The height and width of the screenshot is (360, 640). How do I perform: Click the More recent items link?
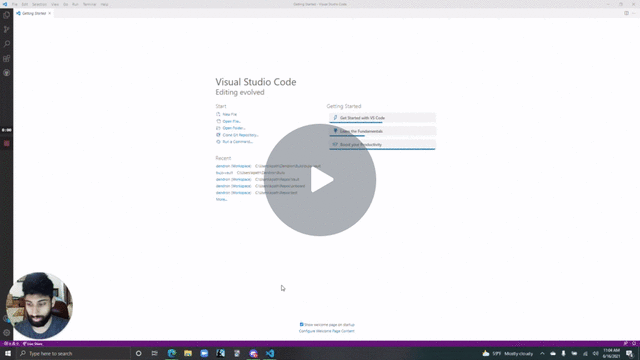pyautogui.click(x=221, y=199)
